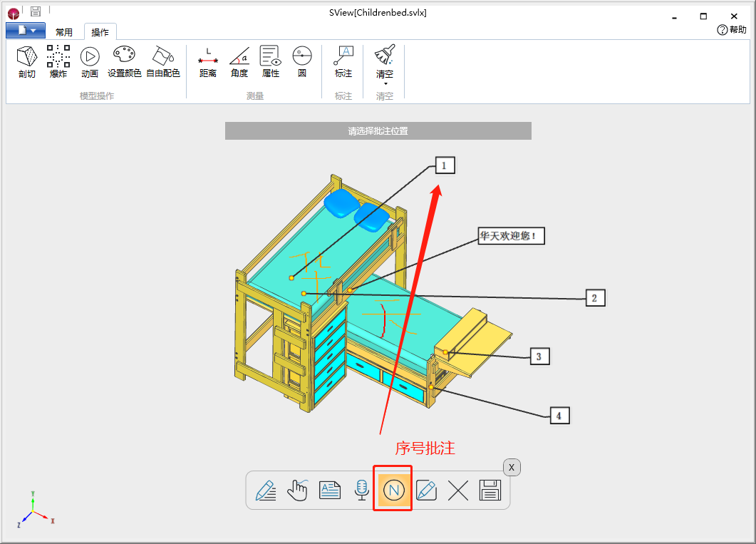This screenshot has width=756, height=544.
Task: Activate the 爆炸 explode tool
Action: coord(58,62)
